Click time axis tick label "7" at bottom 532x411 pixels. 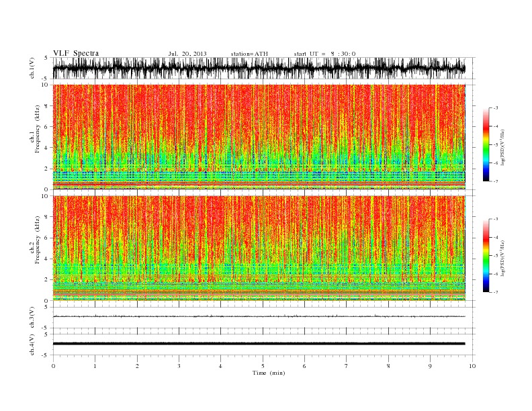point(347,366)
